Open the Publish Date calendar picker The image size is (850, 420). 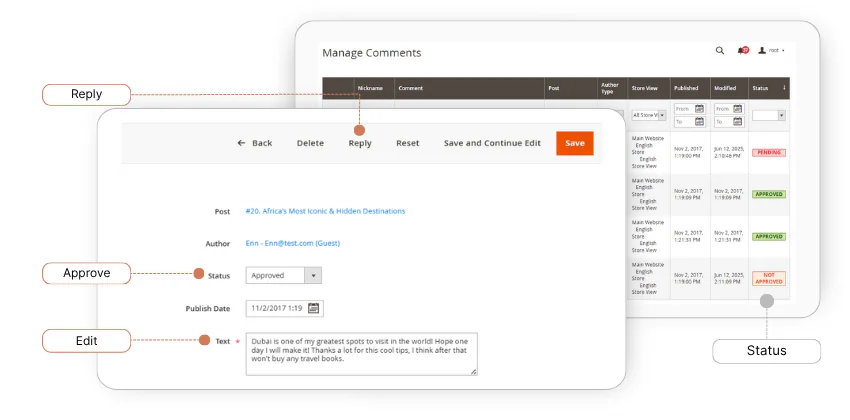(x=313, y=309)
